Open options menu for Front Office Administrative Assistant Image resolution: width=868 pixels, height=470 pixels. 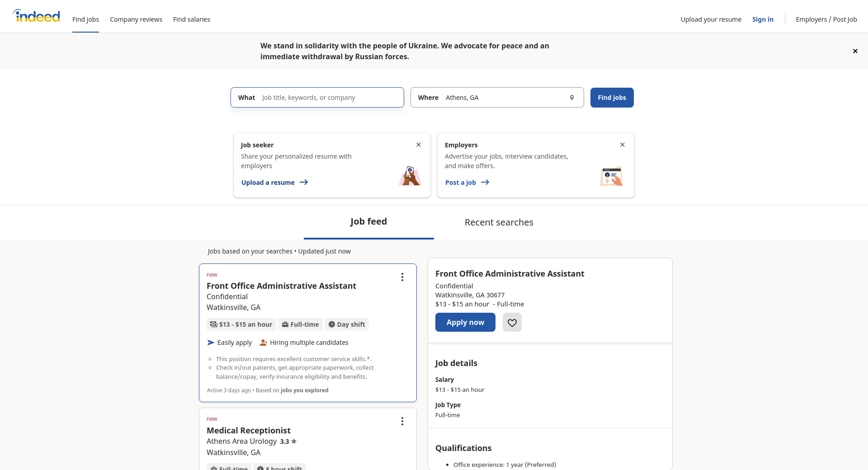402,277
